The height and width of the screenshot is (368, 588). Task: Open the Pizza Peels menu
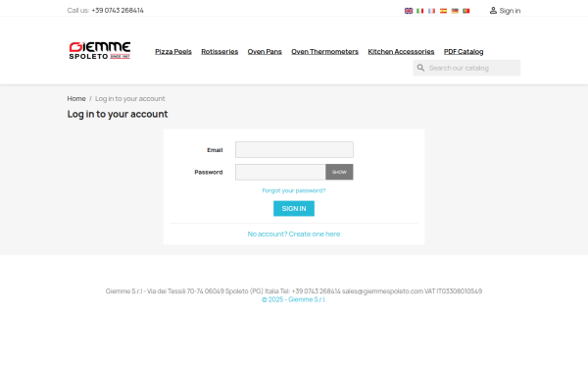click(x=173, y=52)
